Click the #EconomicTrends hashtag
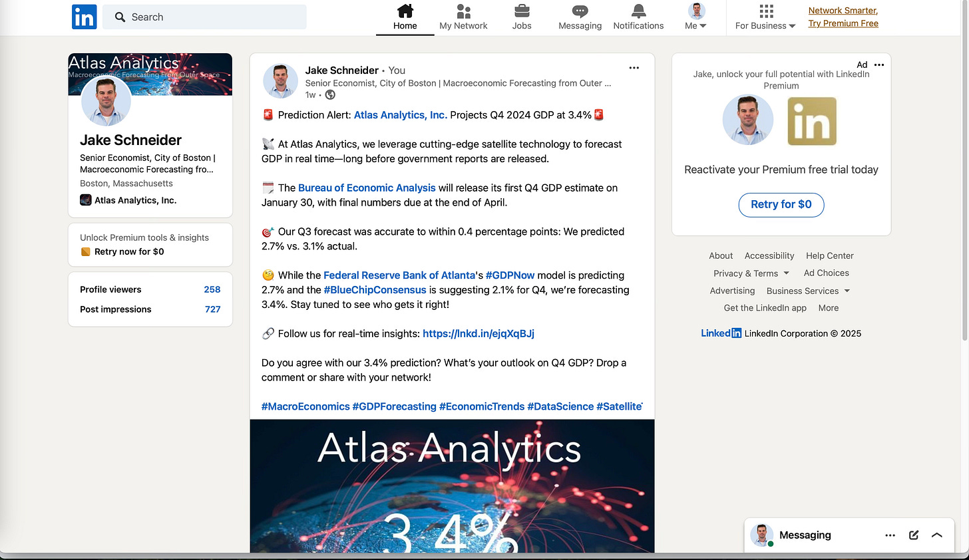This screenshot has height=560, width=969. [x=482, y=406]
